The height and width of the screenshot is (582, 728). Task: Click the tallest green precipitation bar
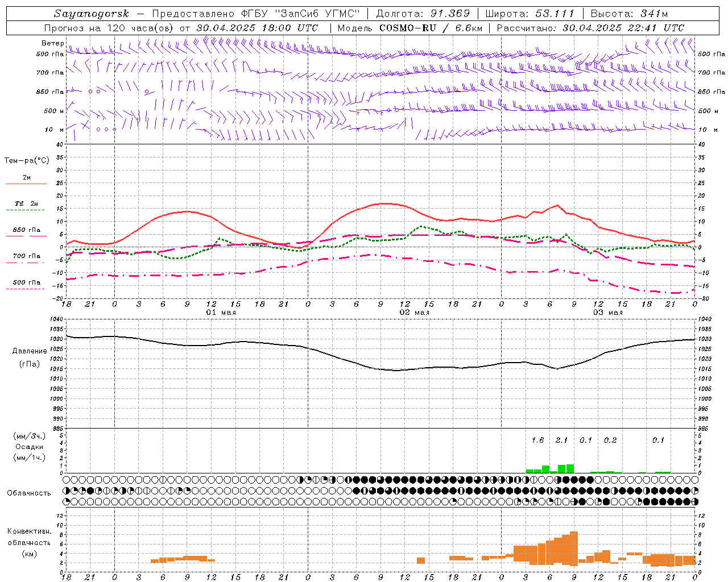click(570, 468)
